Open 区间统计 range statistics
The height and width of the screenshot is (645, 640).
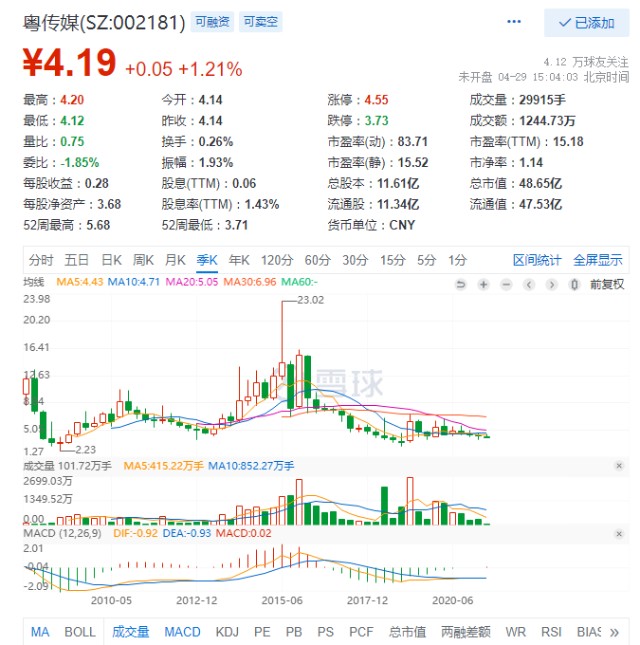[537, 260]
